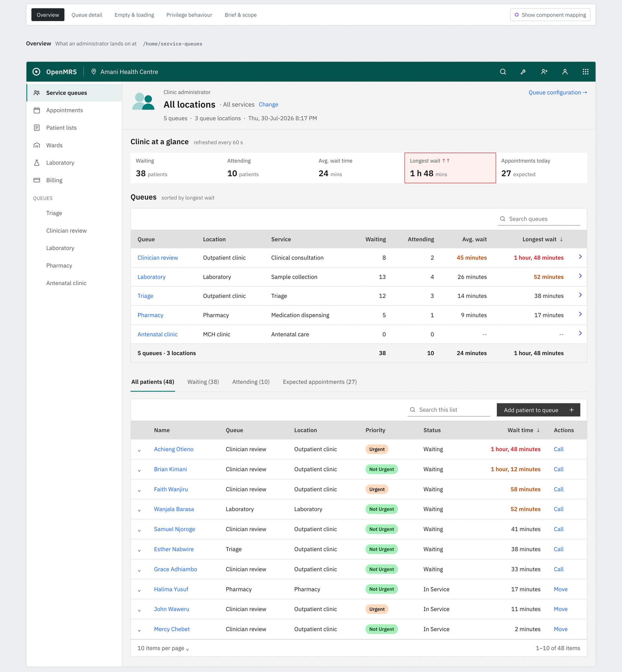Click "1–10 of 48 items" text
622x672 pixels.
(x=558, y=648)
